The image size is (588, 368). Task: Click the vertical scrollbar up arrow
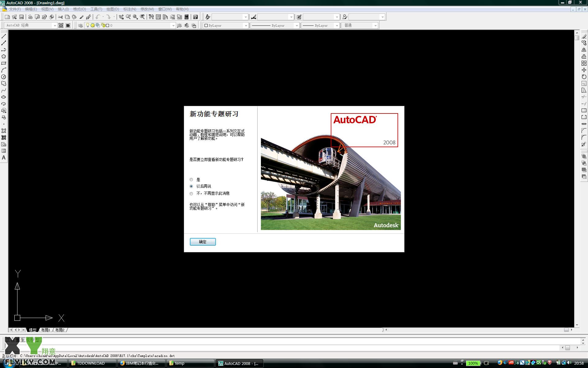coord(577,33)
